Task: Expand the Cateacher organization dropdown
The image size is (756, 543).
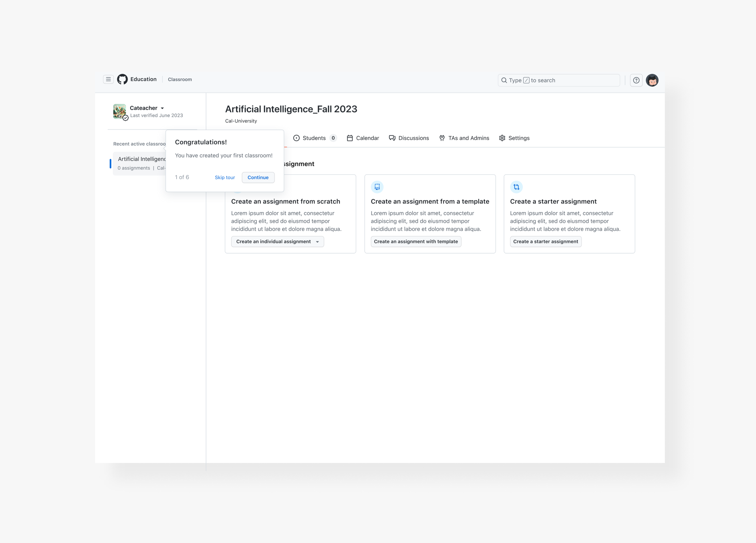Action: (x=162, y=108)
